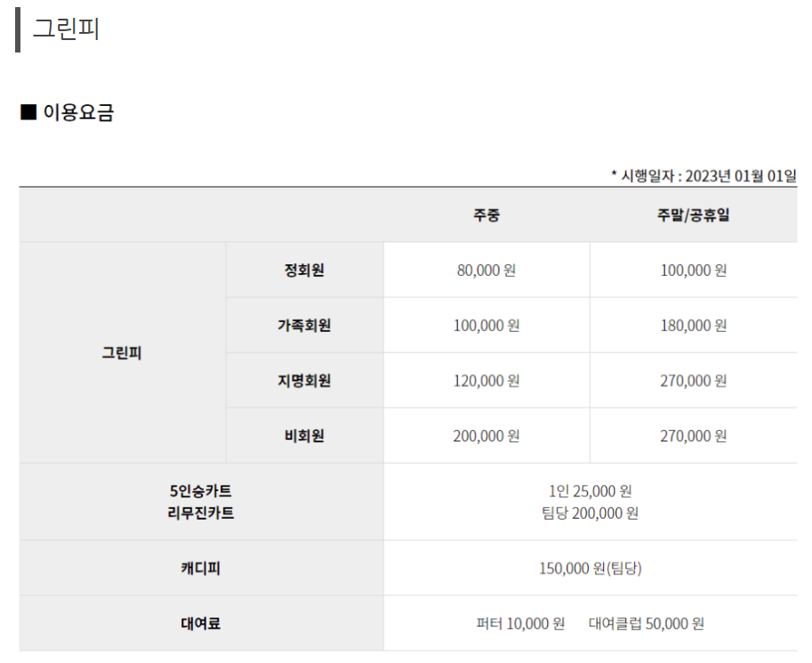Select the black square bullet before 이용요금
Viewport: 812px width, 663px height.
(28, 112)
